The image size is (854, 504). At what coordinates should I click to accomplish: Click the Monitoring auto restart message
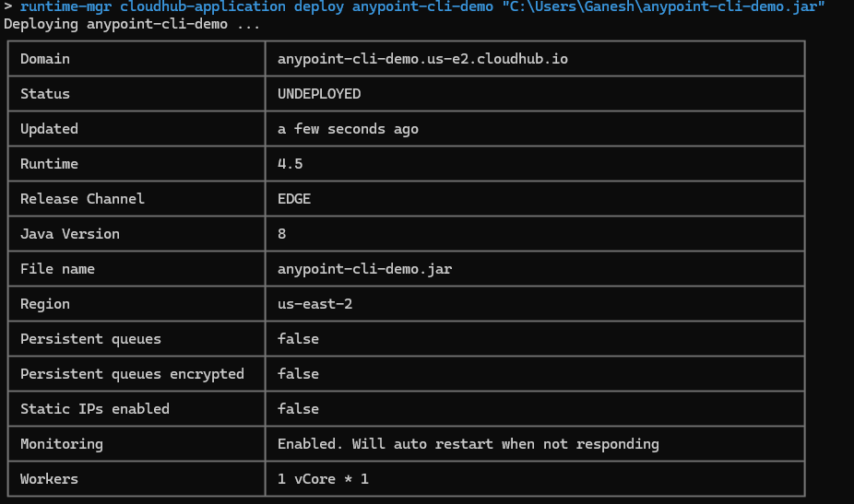point(468,444)
